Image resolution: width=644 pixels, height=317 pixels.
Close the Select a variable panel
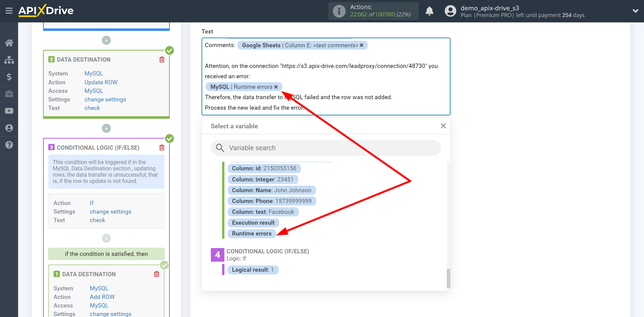coord(443,126)
